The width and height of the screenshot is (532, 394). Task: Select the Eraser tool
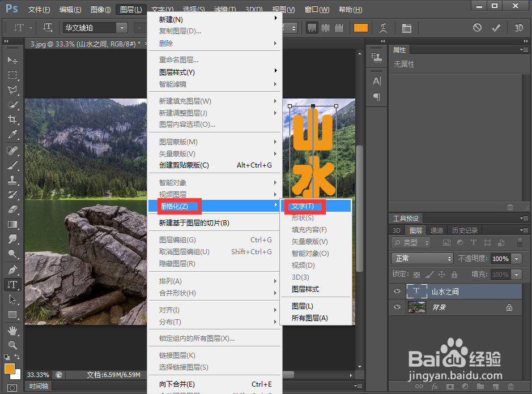click(12, 209)
